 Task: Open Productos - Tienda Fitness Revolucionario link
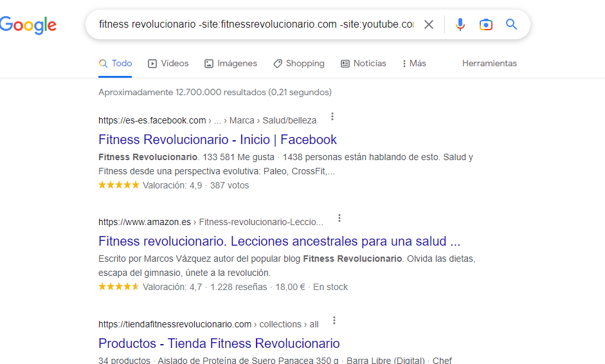pyautogui.click(x=219, y=343)
